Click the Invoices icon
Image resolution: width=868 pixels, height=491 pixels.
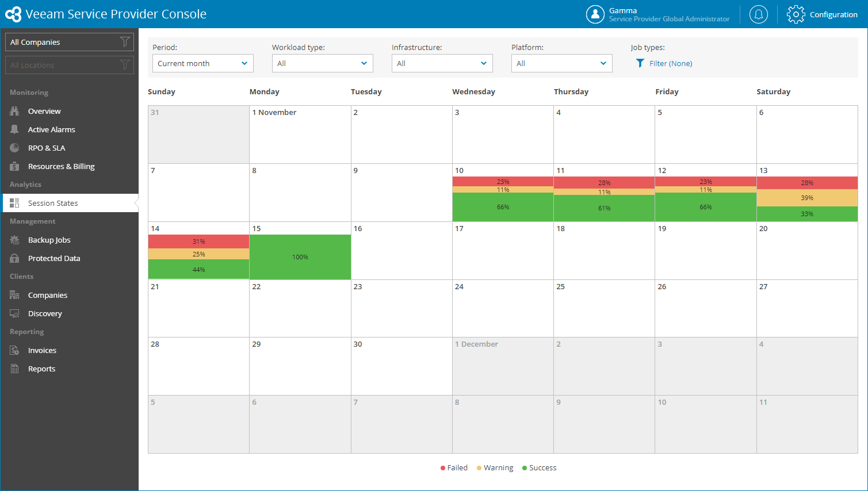tap(14, 350)
